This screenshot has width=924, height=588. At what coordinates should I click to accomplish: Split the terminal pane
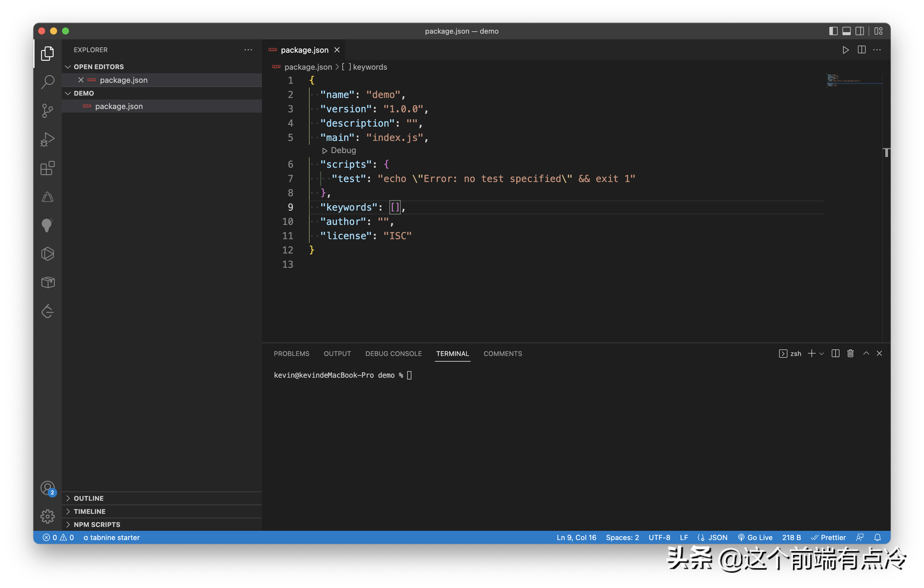tap(835, 353)
